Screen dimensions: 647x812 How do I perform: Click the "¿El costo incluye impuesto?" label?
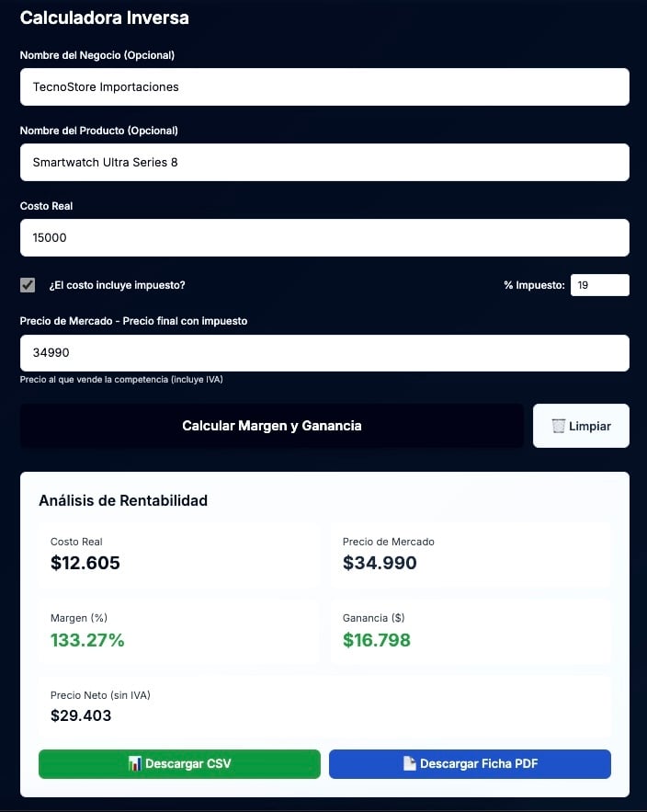click(x=117, y=285)
